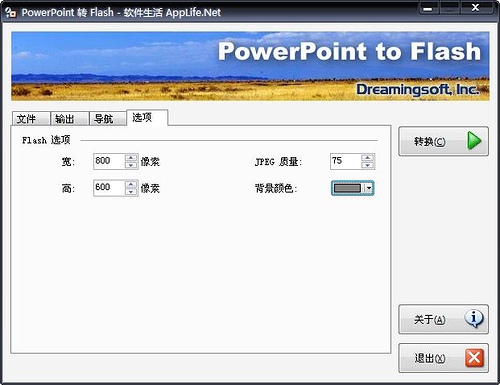Screen dimensions: 500x385
Task: Close the window with title bar X
Action: pos(476,8)
